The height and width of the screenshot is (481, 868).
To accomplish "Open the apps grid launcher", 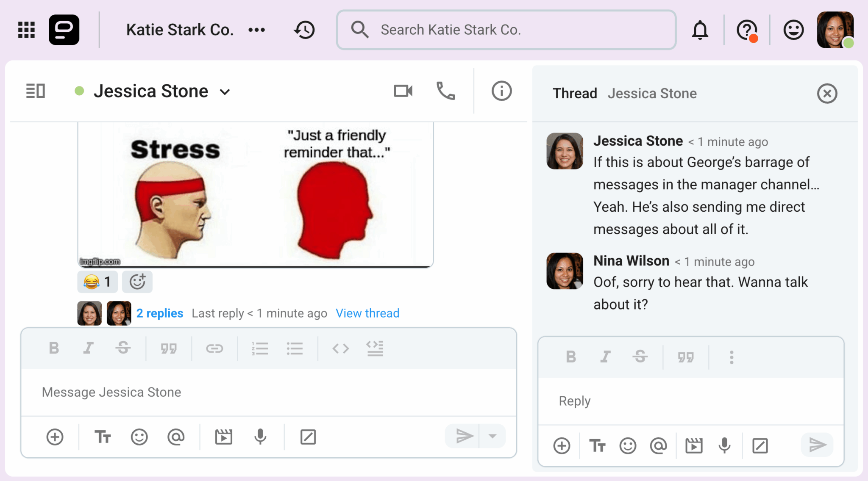I will pyautogui.click(x=26, y=30).
